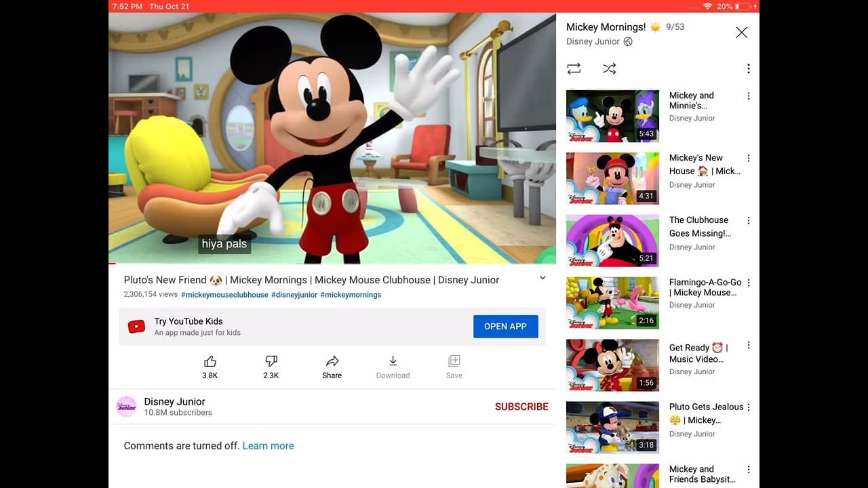
Task: Open the #mickeymouseclubhouse hashtag
Action: pos(224,295)
